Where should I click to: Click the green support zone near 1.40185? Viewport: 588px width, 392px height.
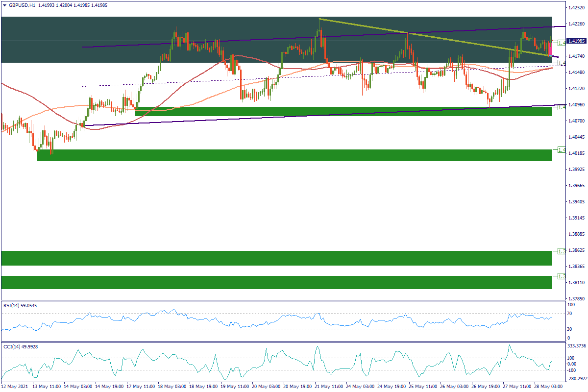294,155
